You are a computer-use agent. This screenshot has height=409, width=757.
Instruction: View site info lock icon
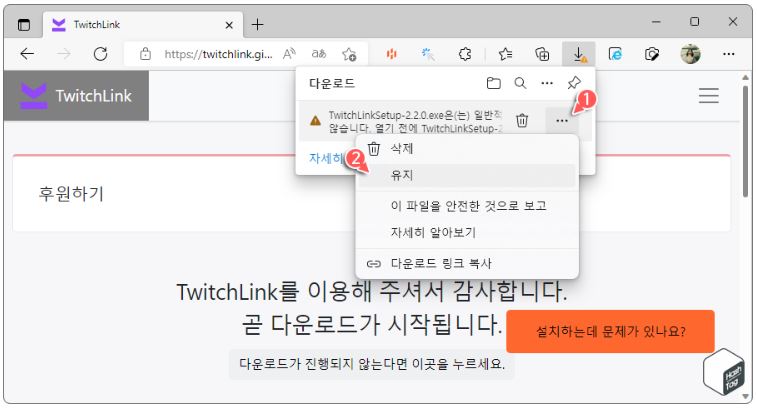pyautogui.click(x=145, y=54)
